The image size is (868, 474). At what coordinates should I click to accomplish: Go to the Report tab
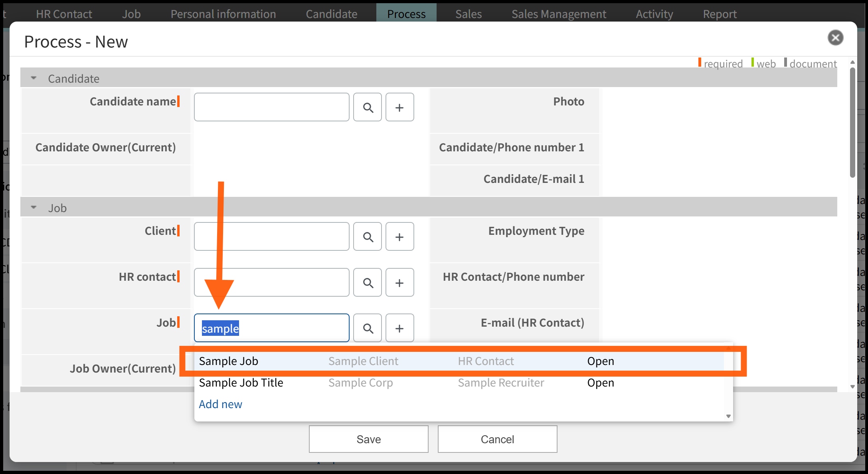pos(720,14)
